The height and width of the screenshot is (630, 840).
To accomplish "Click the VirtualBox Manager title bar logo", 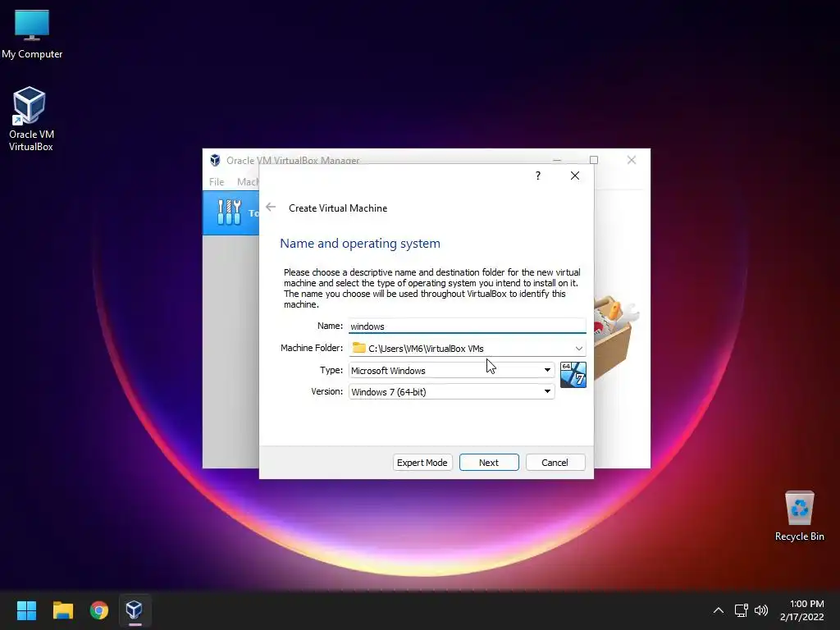I will click(215, 160).
